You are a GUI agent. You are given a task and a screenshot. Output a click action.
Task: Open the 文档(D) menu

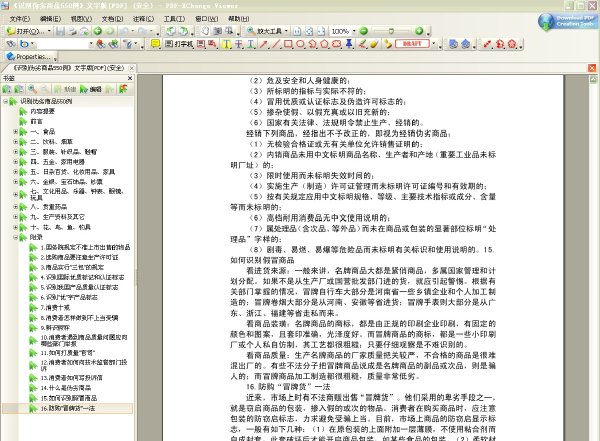tap(112, 19)
